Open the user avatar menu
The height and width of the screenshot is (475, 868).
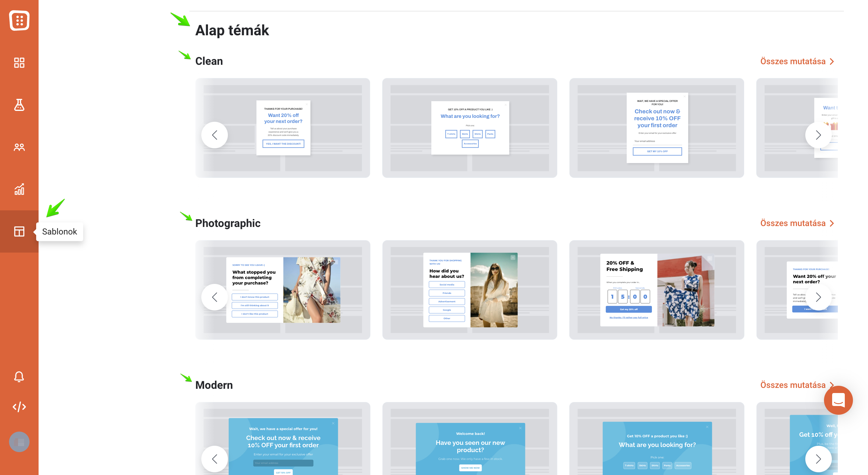pos(19,442)
